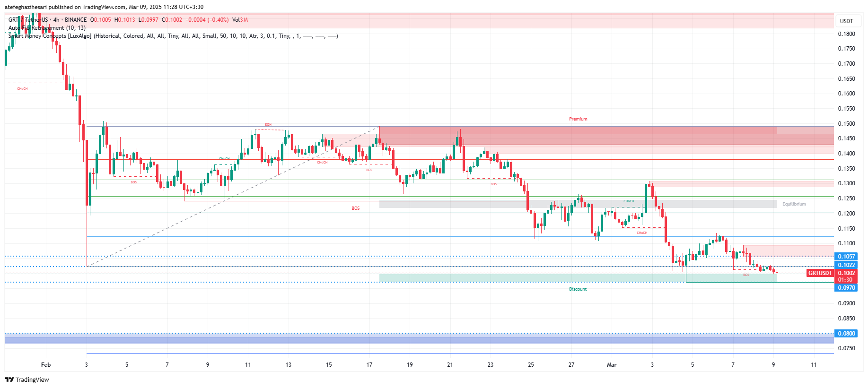
Task: Select the 0.1022 blue price level tag
Action: coord(847,265)
